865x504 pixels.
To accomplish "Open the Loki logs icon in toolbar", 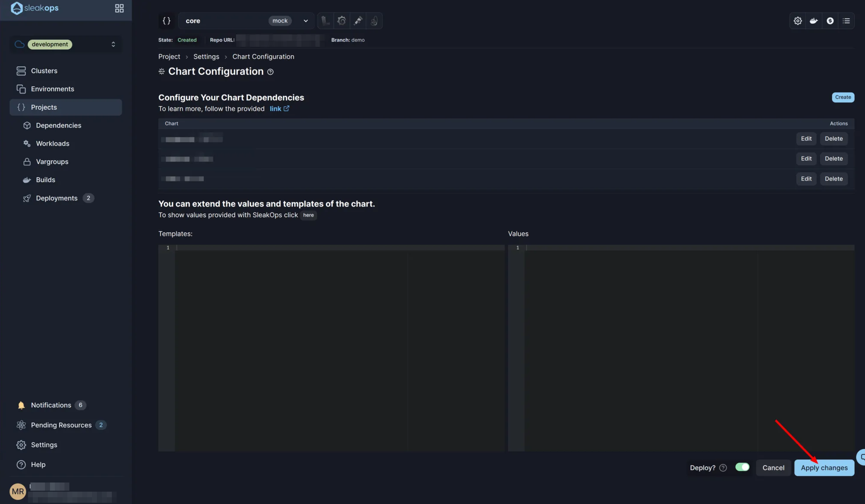I will coord(325,21).
